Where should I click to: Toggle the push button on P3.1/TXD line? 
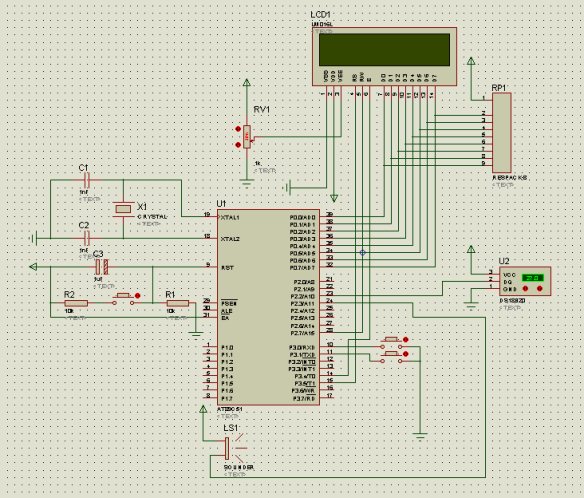(x=391, y=357)
